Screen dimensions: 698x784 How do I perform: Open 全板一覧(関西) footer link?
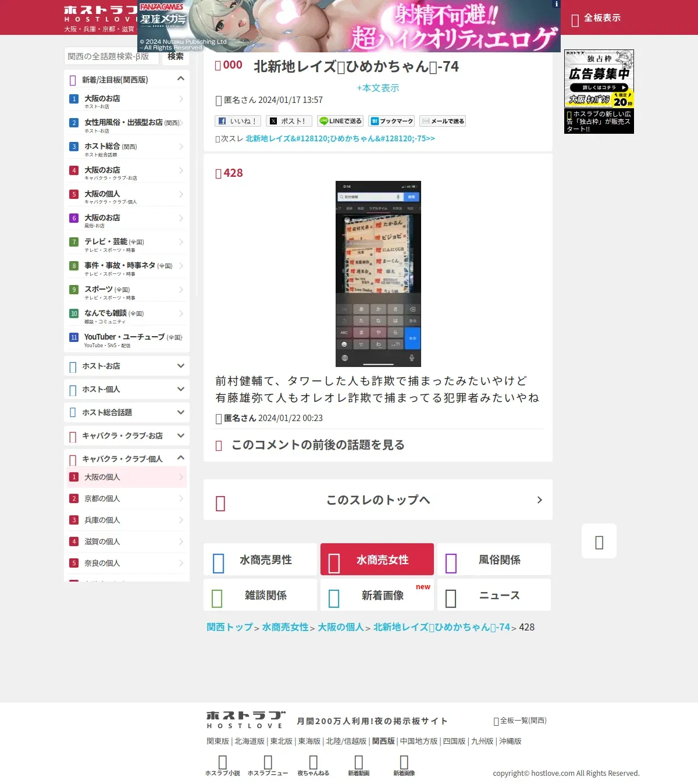520,721
